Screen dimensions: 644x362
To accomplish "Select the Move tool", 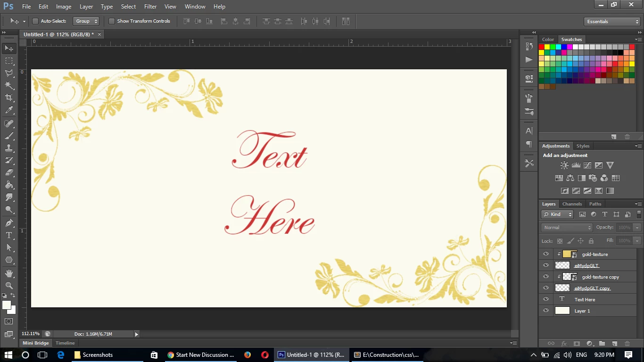I will click(x=9, y=49).
